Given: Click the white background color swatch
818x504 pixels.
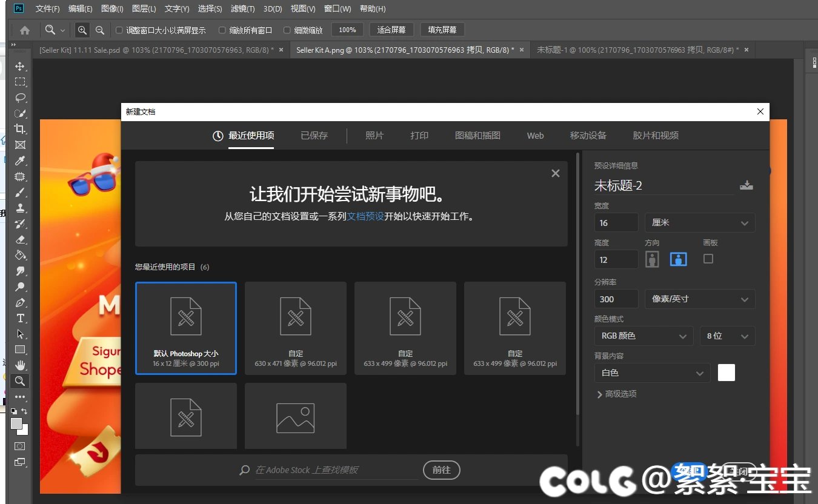Looking at the screenshot, I should (x=726, y=373).
